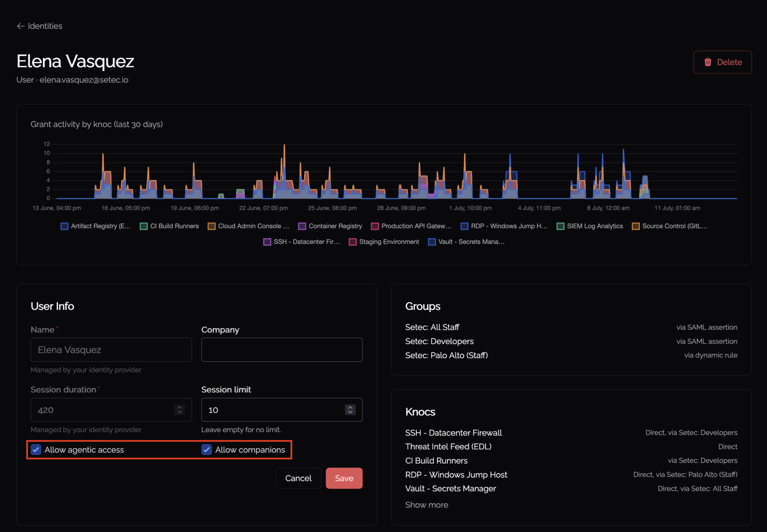The width and height of the screenshot is (767, 532).
Task: Click the Session duration field showing 420
Action: tap(111, 410)
